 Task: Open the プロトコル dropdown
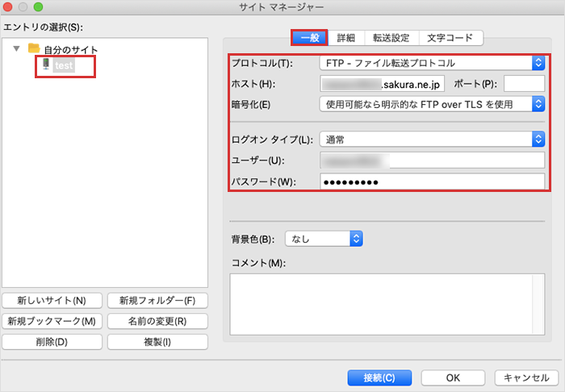[x=432, y=62]
